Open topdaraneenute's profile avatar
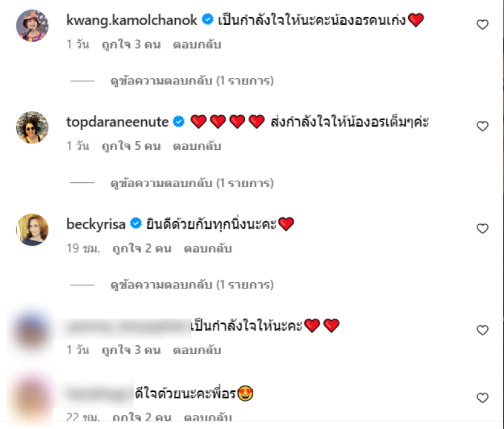Image resolution: width=504 pixels, height=429 pixels. point(32,128)
